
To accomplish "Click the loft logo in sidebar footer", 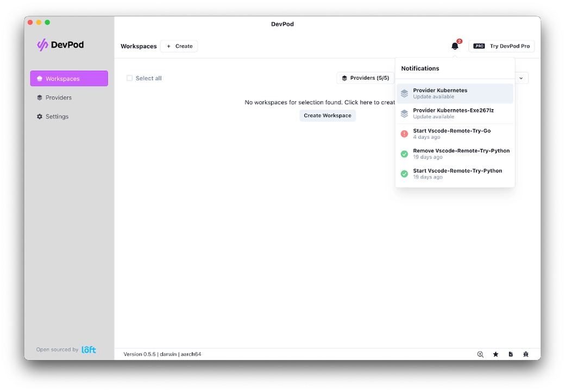I will coord(89,350).
